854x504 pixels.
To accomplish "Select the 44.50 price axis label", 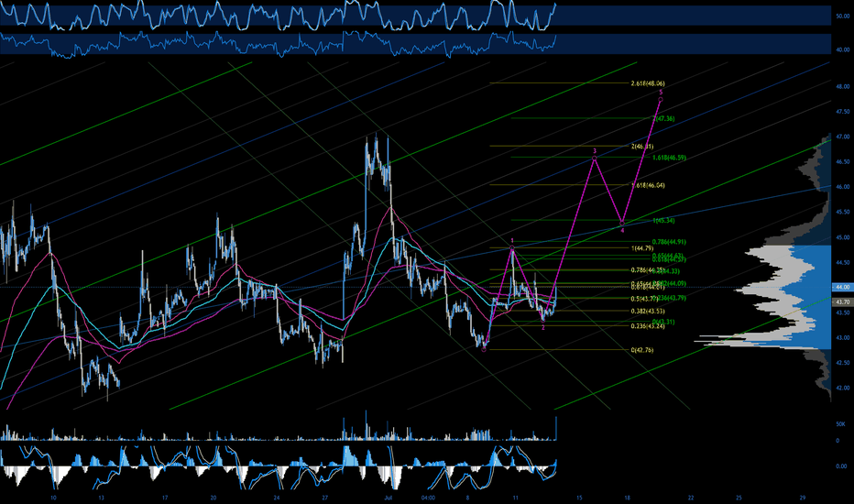I will [843, 263].
